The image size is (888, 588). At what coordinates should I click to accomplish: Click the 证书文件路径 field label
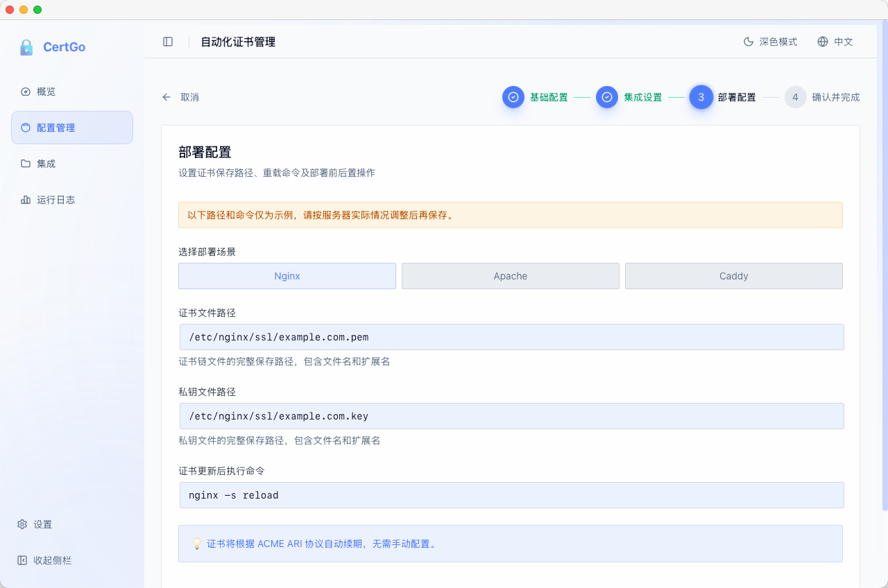click(x=207, y=313)
